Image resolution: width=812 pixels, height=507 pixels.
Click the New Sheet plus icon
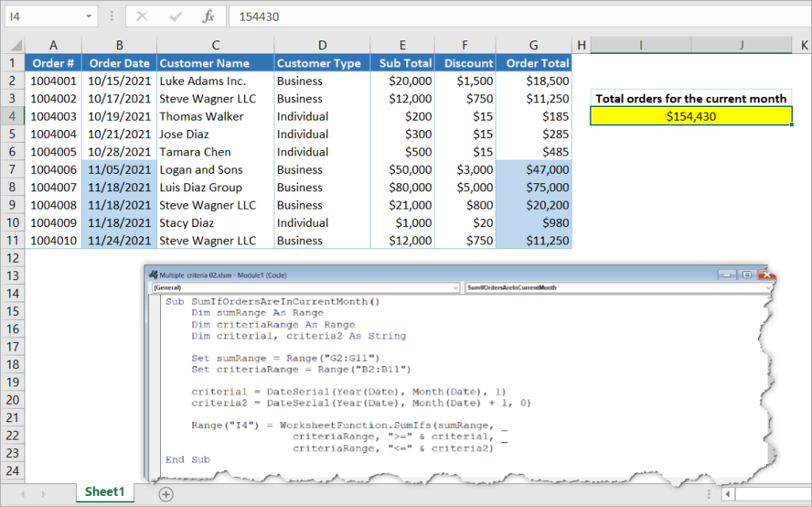point(165,494)
